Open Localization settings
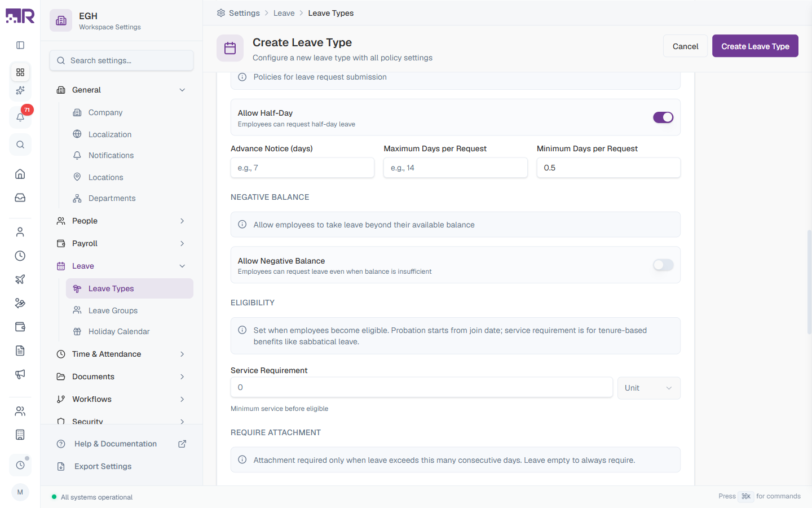The width and height of the screenshot is (812, 508). [x=130, y=134]
